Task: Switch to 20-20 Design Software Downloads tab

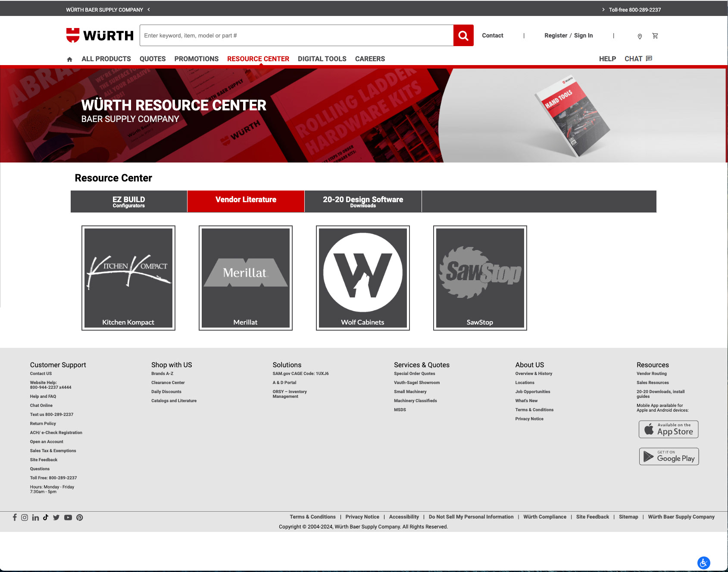Action: click(x=363, y=201)
